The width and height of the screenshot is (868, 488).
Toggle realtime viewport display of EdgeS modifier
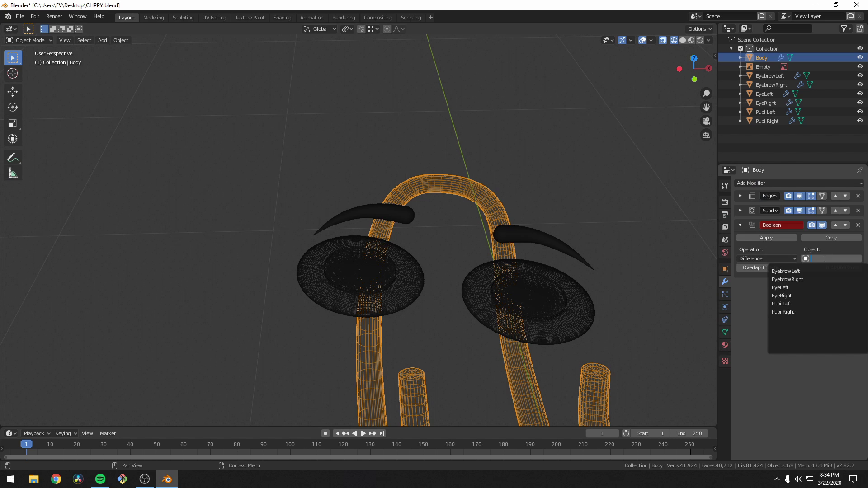tap(800, 196)
